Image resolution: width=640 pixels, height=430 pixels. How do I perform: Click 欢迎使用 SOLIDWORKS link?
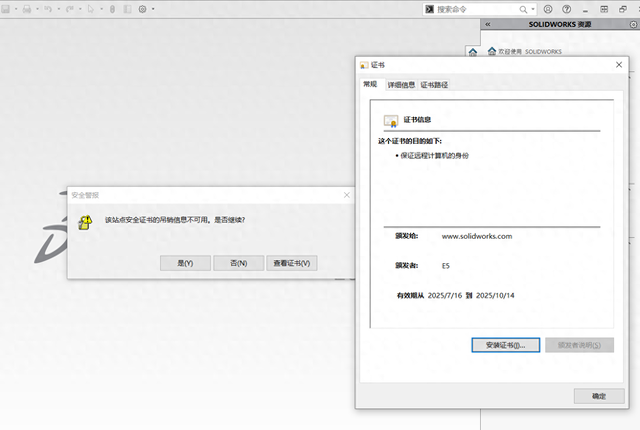[530, 52]
